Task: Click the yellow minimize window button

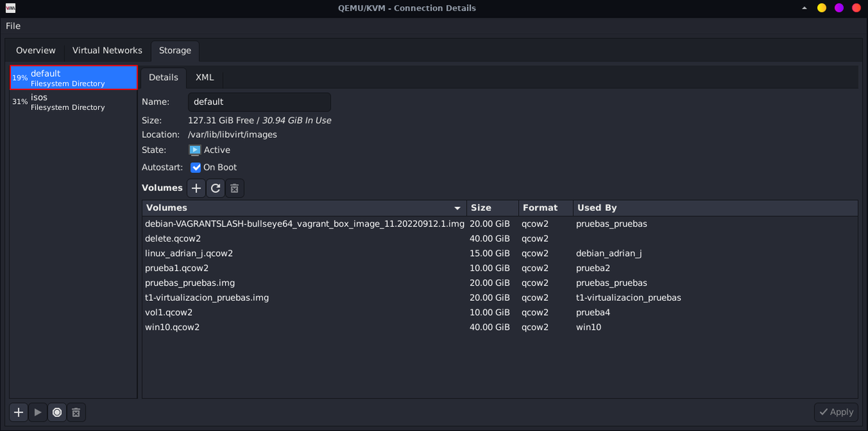Action: coord(822,8)
